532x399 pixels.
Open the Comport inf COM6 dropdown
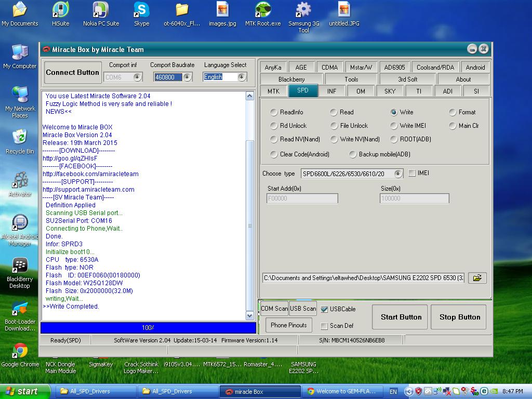pos(137,77)
